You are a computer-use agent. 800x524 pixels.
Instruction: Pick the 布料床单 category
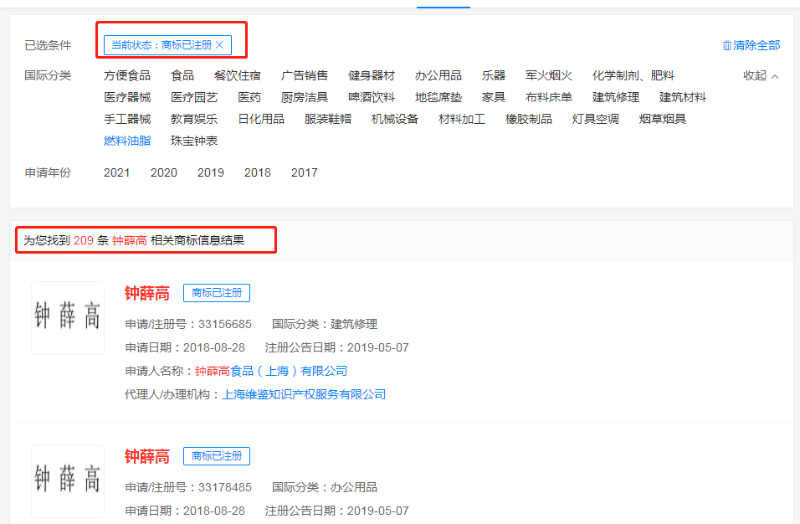[549, 97]
